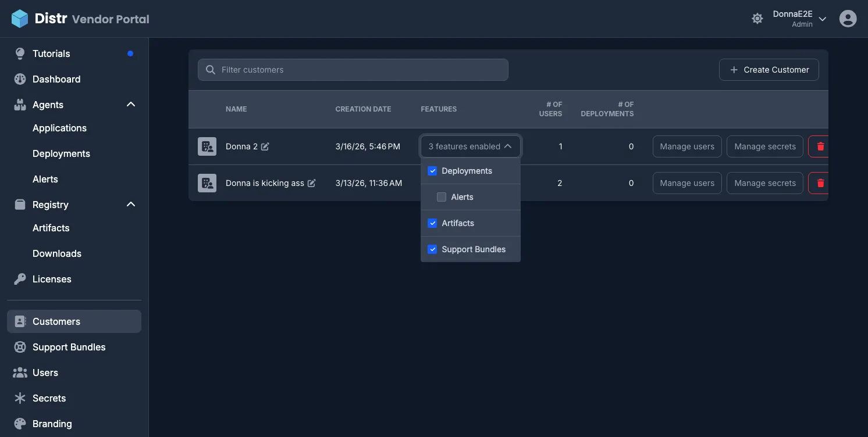This screenshot has height=437, width=868.
Task: Enable the Alerts feature checkbox
Action: pyautogui.click(x=441, y=196)
